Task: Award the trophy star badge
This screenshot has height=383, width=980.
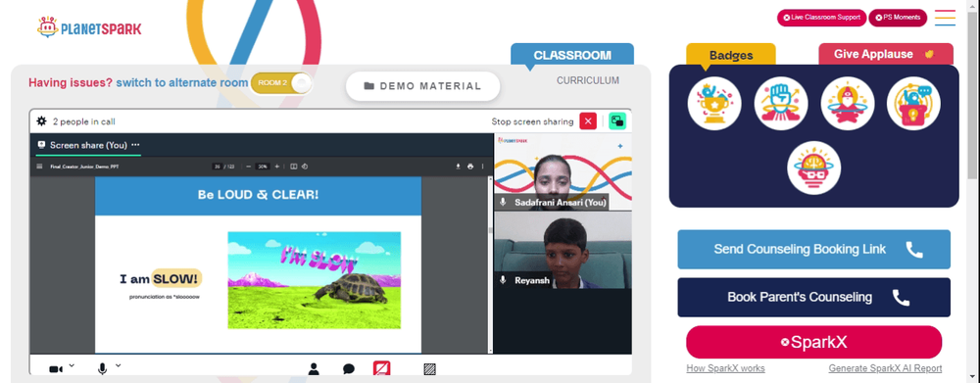Action: (714, 104)
